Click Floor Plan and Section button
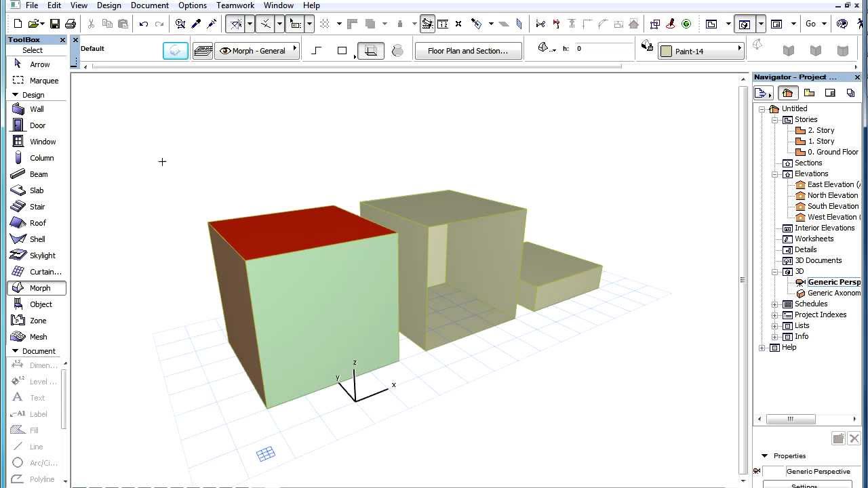Screen dimensions: 868x488 pos(468,51)
